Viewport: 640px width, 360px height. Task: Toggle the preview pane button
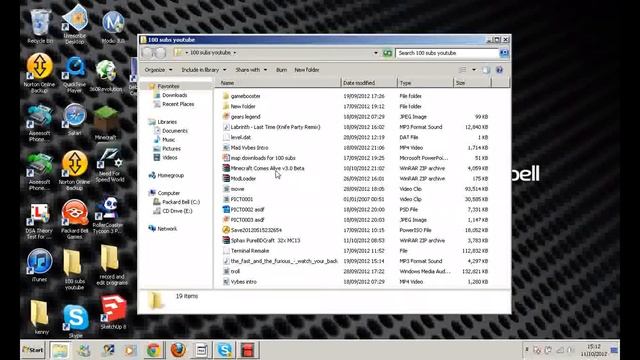pyautogui.click(x=486, y=70)
